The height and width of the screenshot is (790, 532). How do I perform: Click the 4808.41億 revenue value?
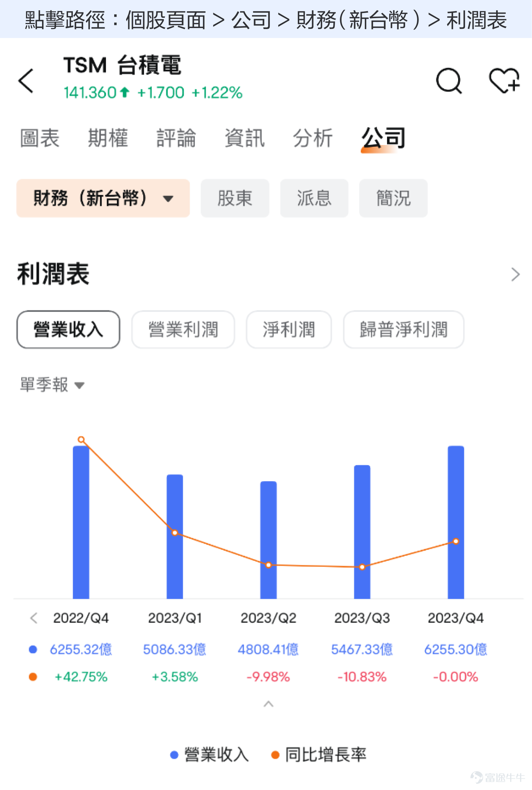[x=268, y=649]
